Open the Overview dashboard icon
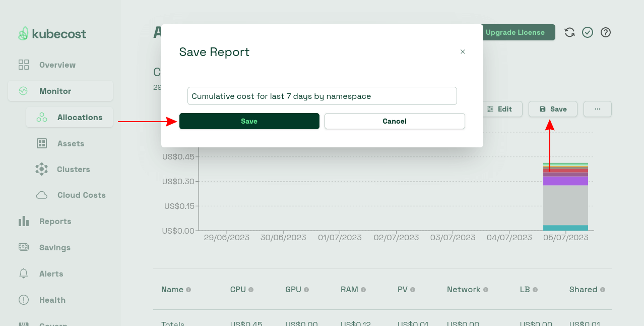This screenshot has width=644, height=326. (x=23, y=65)
